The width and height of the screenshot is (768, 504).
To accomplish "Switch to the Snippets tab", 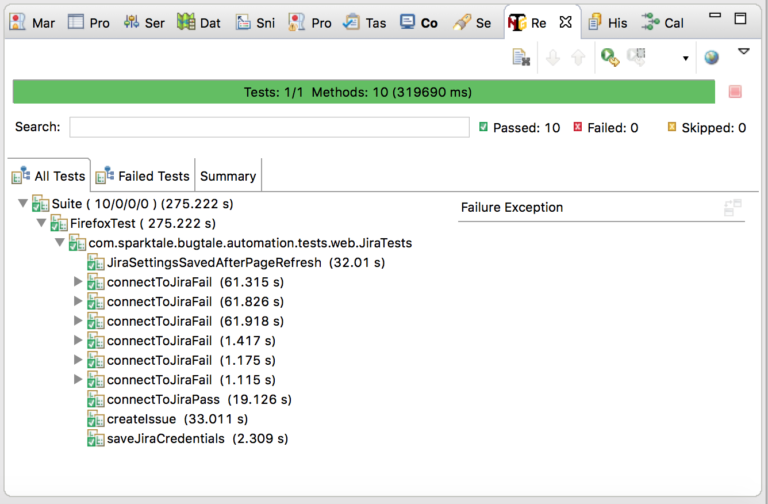I will (255, 23).
